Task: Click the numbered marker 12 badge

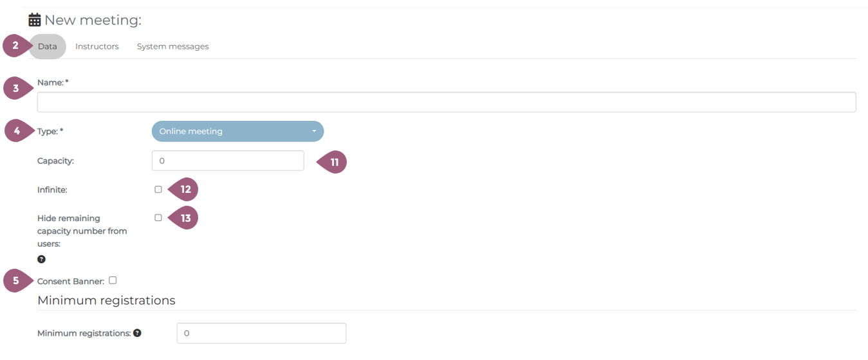Action: (185, 190)
